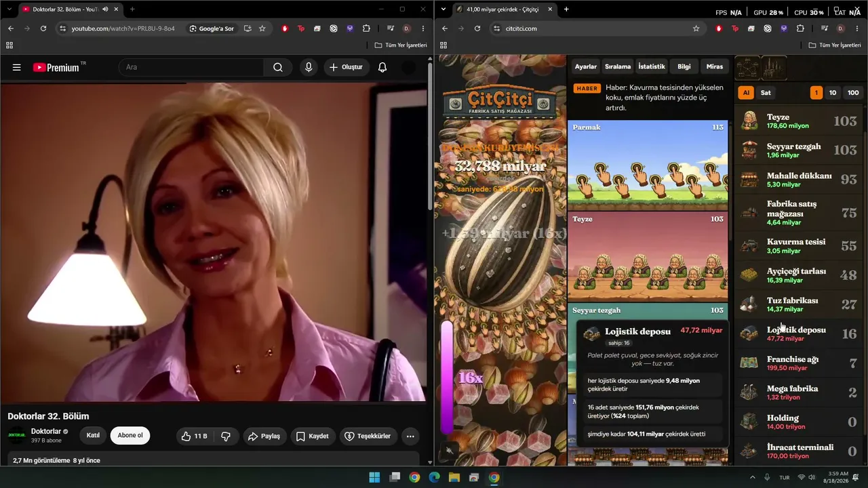This screenshot has height=488, width=868.
Task: Buy a Seyyar tezgah for 1,96 milyar
Action: [800, 150]
